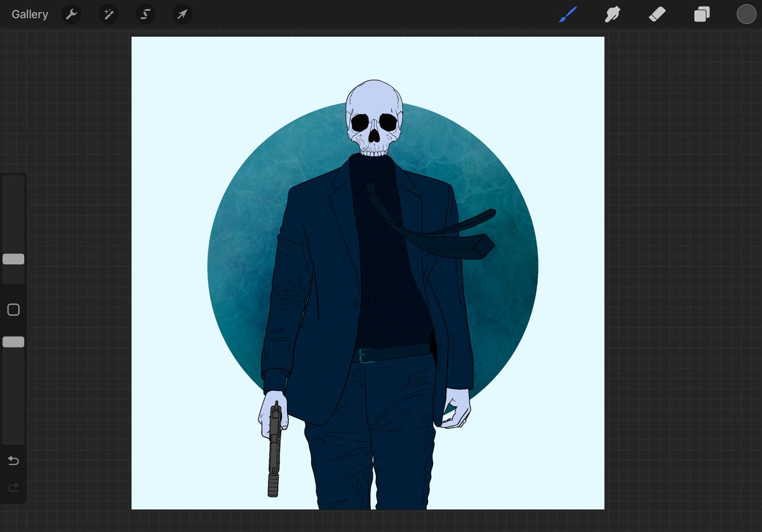Open the color picker swatch
This screenshot has width=762, height=532.
click(747, 13)
